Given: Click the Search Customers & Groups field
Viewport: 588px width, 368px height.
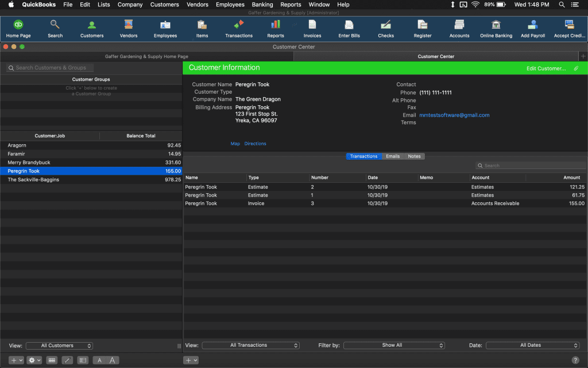Looking at the screenshot, I should point(50,68).
